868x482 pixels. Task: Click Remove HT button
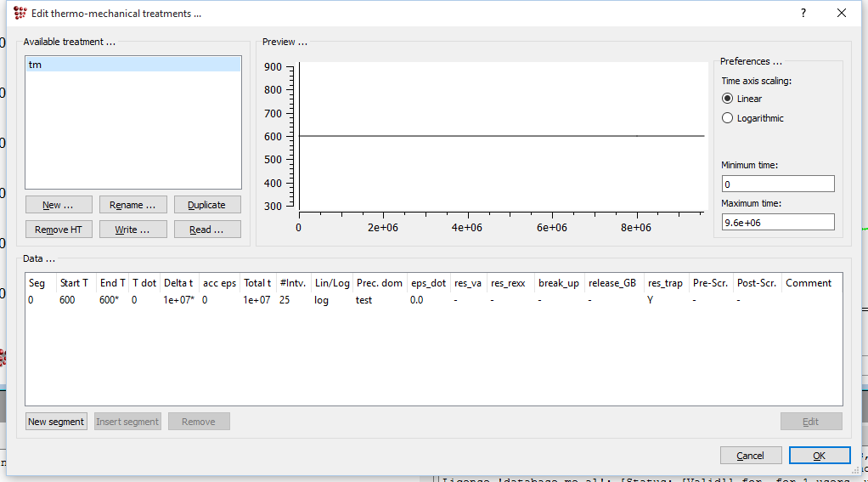click(x=59, y=230)
